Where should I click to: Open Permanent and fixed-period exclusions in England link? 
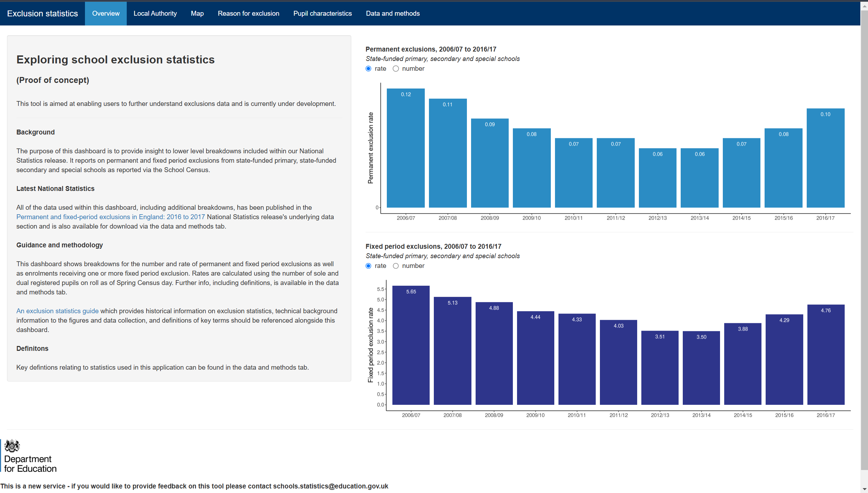(x=110, y=217)
